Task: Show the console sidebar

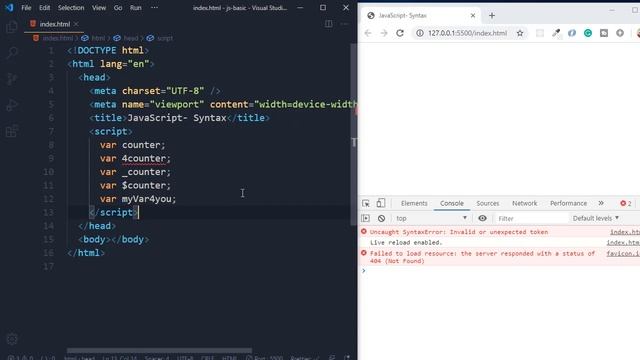Action: click(365, 218)
